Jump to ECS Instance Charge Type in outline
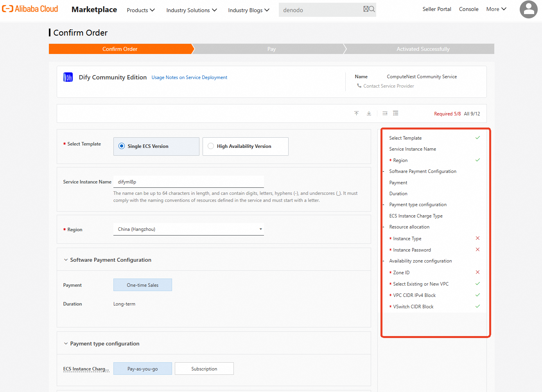Image resolution: width=542 pixels, height=392 pixels. point(416,216)
